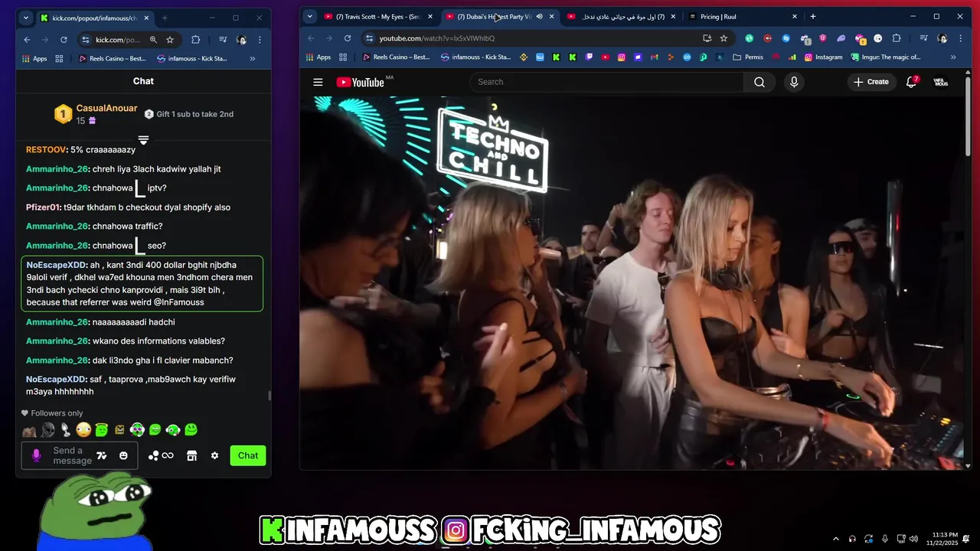Collapse the gift leaderboard in Kick chat
Viewport: 980px width, 551px height.
pos(143,140)
